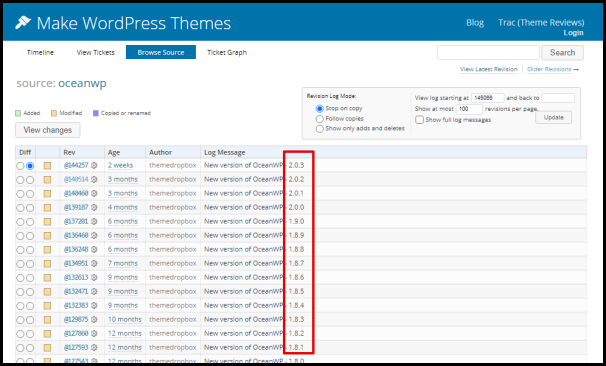606x366 pixels.
Task: Open changeset gear icon for version 2.0.2 row
Action: (94, 179)
